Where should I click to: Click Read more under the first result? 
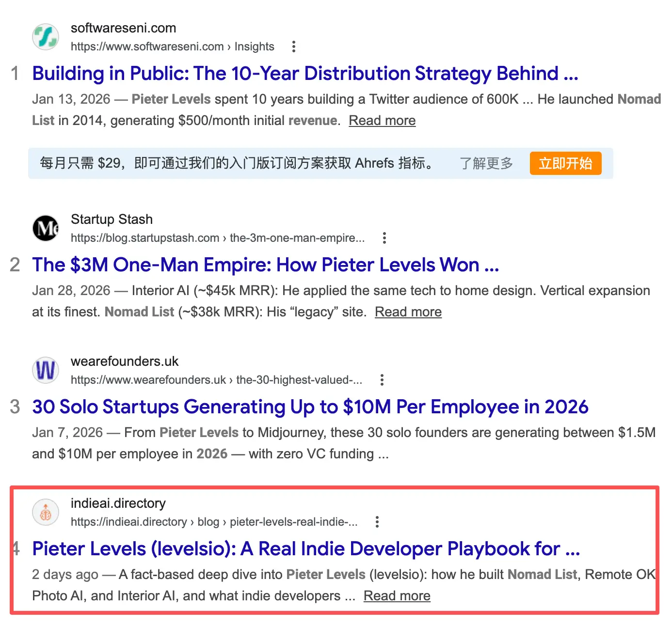[x=382, y=120]
